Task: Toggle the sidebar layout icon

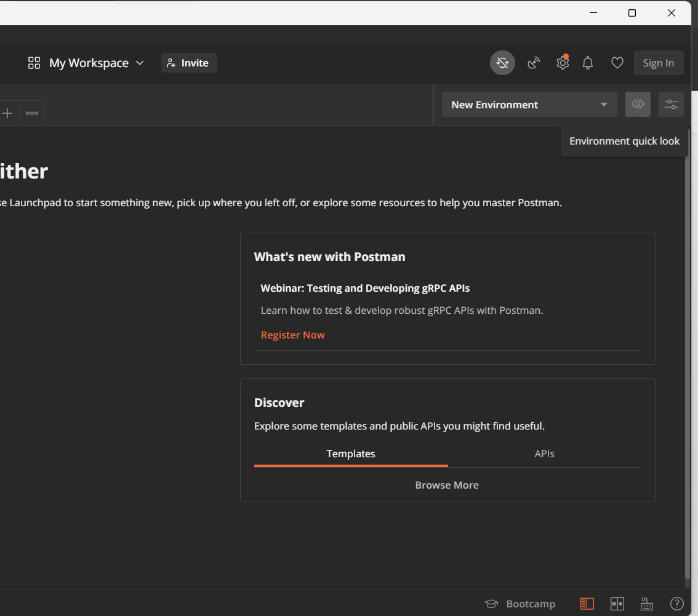Action: (x=587, y=604)
